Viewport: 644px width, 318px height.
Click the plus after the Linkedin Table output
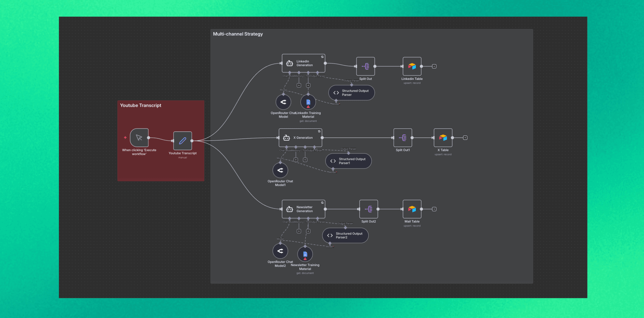[x=434, y=66]
